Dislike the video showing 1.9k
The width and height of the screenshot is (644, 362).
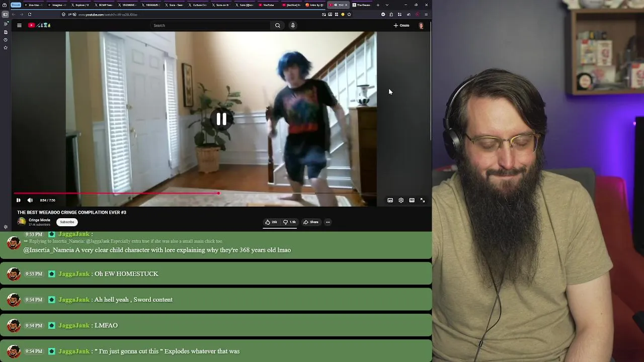pos(289,222)
